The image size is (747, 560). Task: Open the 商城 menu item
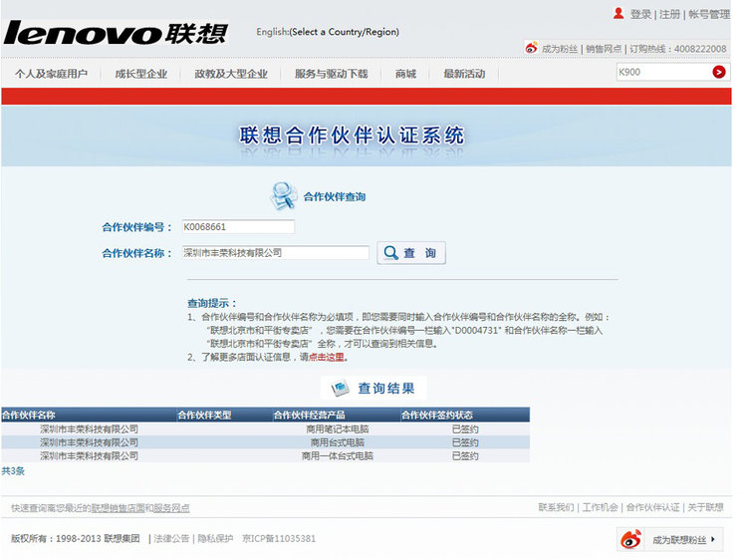point(405,74)
